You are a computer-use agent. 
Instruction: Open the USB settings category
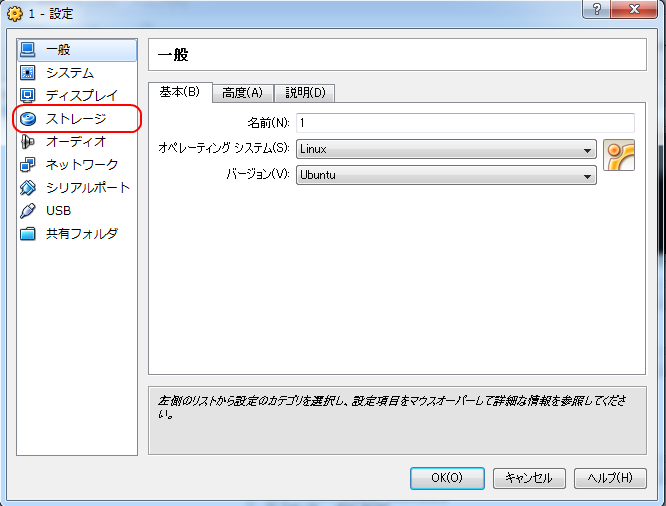77,210
